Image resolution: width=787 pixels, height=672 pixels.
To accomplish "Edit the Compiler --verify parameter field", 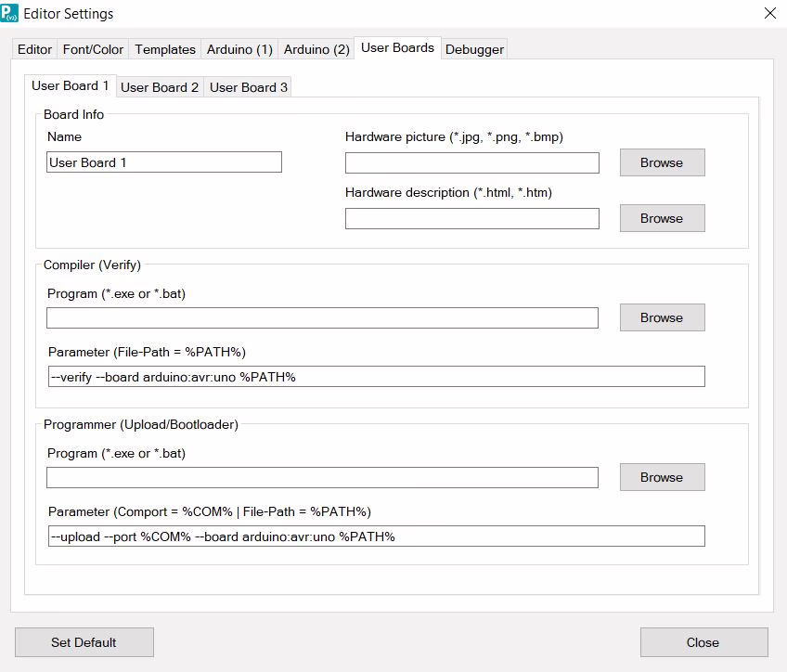I will pos(376,377).
